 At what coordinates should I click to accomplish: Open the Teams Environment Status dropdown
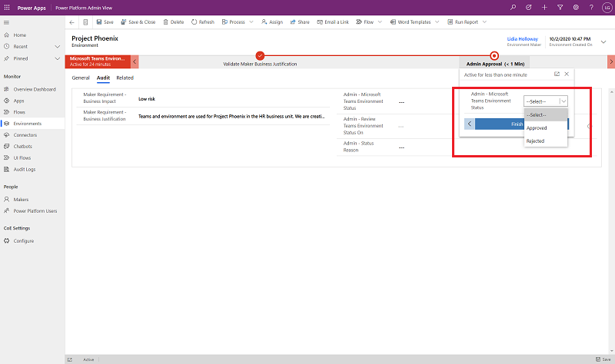(x=546, y=101)
